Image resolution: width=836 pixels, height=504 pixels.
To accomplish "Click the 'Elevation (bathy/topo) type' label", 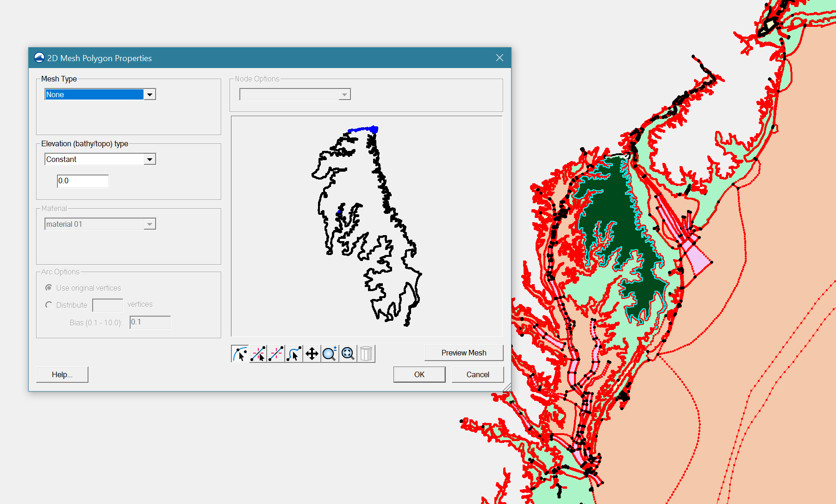I will point(85,143).
